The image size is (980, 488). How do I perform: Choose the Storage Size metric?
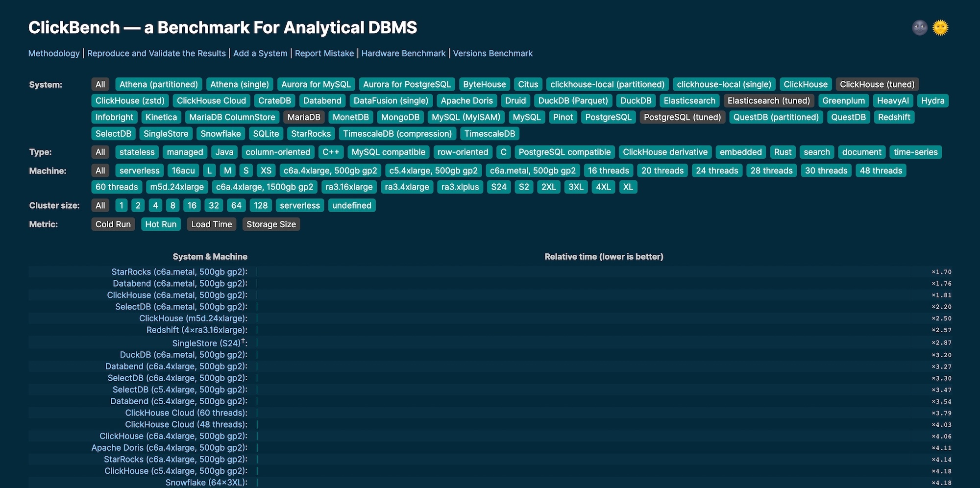tap(271, 224)
